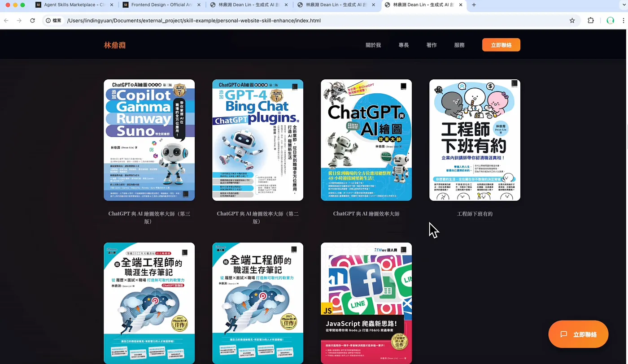Open the 關於我 navigation link
This screenshot has width=628, height=364.
tap(373, 45)
